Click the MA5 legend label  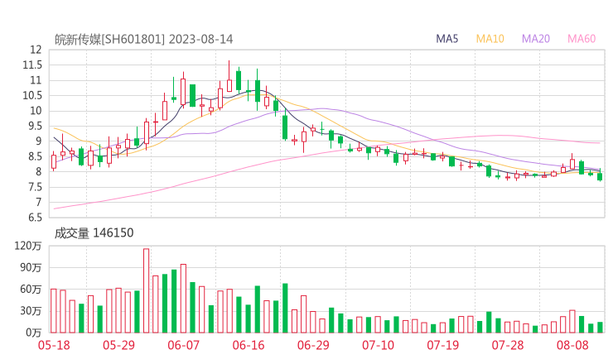(x=446, y=39)
